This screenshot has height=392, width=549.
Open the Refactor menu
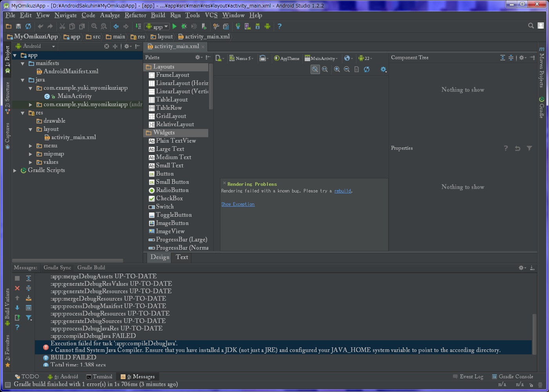pos(135,15)
